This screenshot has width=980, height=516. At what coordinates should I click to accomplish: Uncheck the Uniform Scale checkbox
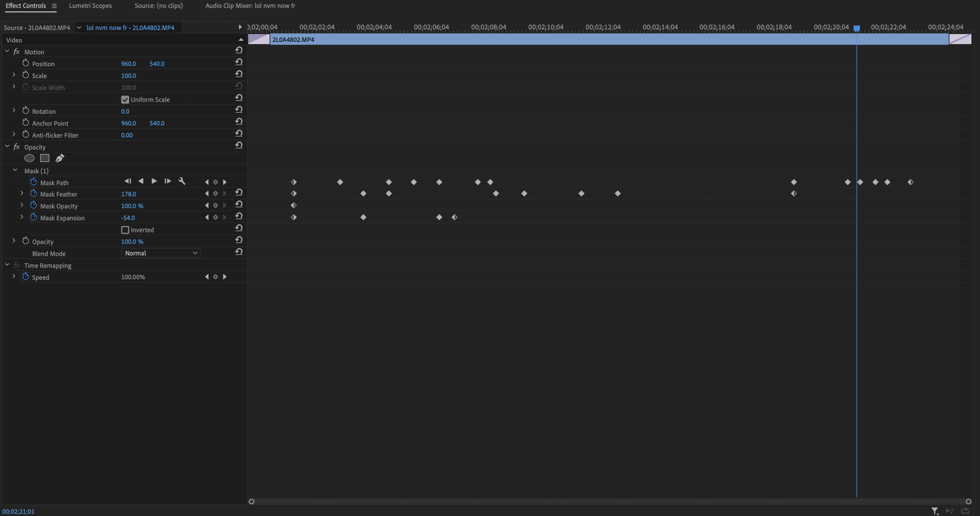click(125, 99)
